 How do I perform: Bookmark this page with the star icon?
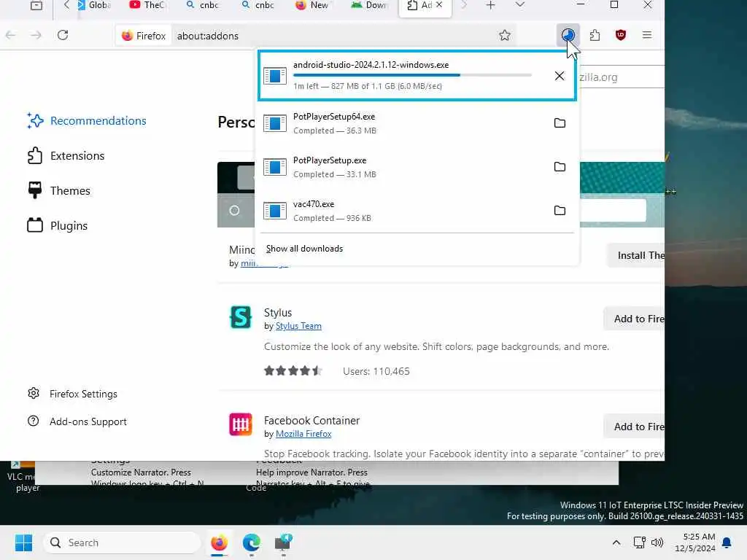505,35
